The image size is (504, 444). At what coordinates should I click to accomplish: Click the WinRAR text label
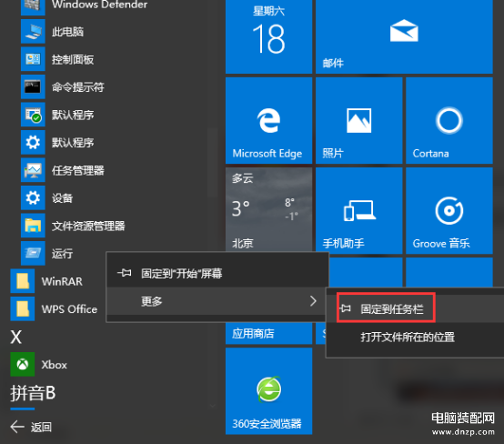[62, 282]
